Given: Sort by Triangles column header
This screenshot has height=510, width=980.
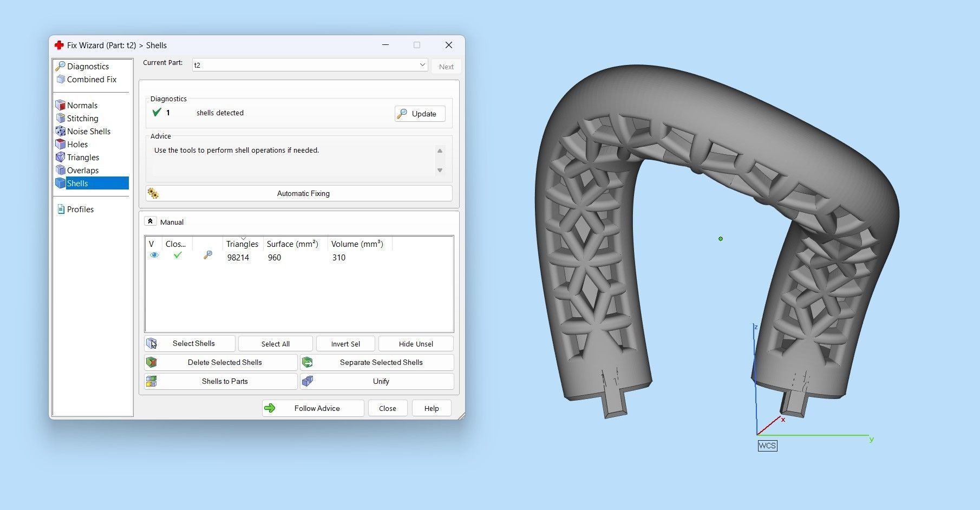Looking at the screenshot, I should [x=243, y=244].
